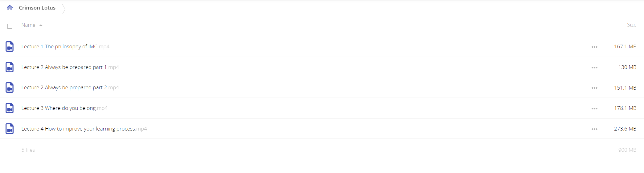The image size is (644, 173).
Task: Open Lecture 1 The philosophy of IMC.mp4
Action: tap(65, 46)
